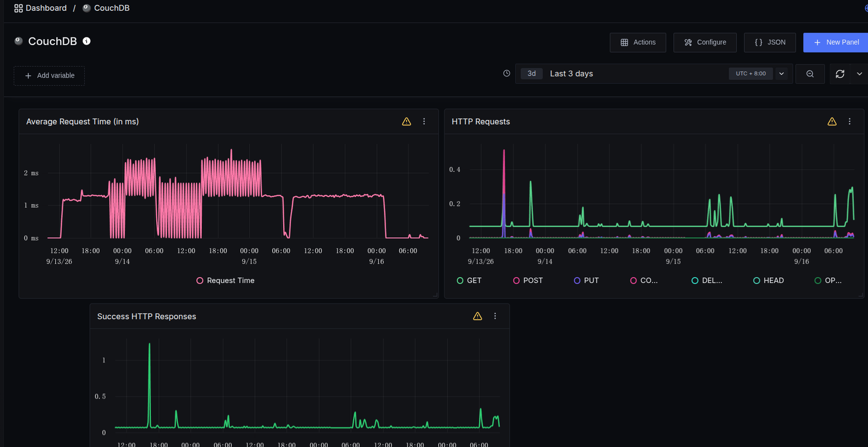This screenshot has width=868, height=447.
Task: Click the grid icon in Actions button
Action: [x=624, y=42]
